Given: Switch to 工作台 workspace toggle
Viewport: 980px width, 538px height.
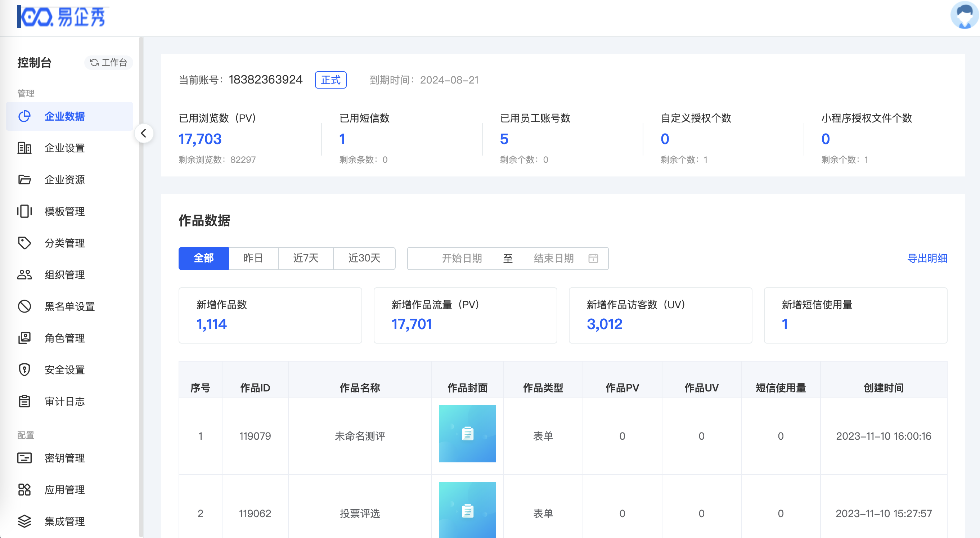Looking at the screenshot, I should [x=108, y=62].
